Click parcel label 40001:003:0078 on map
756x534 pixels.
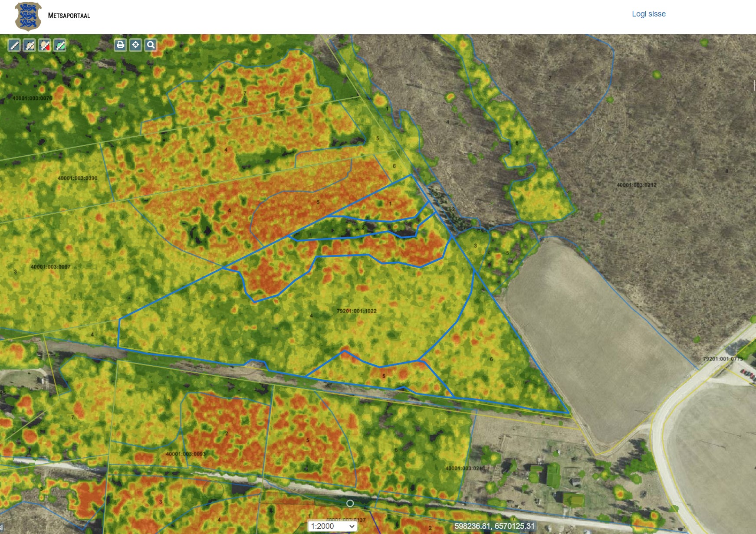click(32, 98)
